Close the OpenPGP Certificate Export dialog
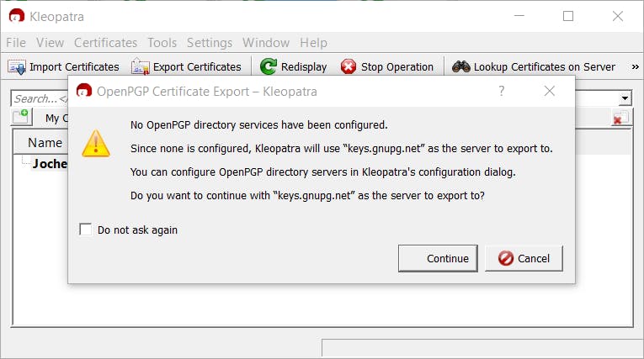Screen dimensions: 644x359 coord(550,91)
